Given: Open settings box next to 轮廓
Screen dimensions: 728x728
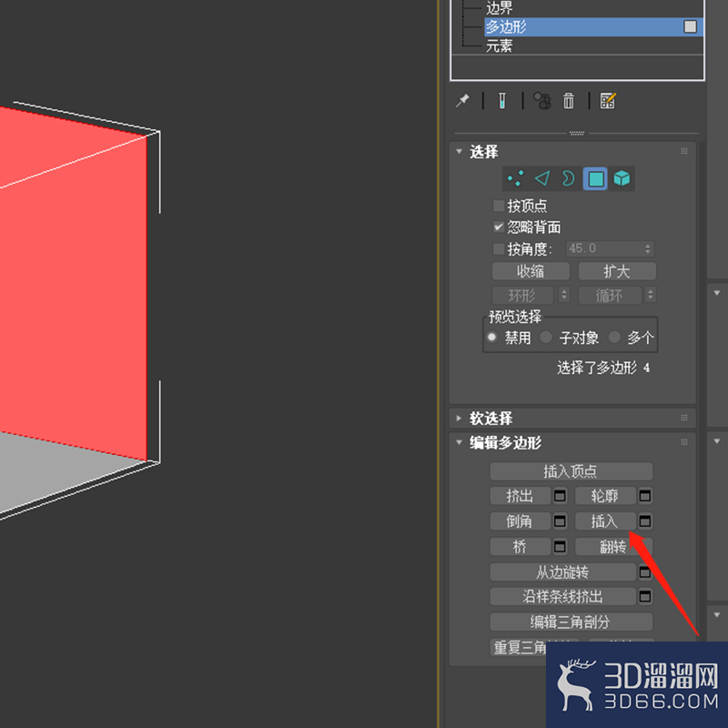Looking at the screenshot, I should click(x=645, y=496).
